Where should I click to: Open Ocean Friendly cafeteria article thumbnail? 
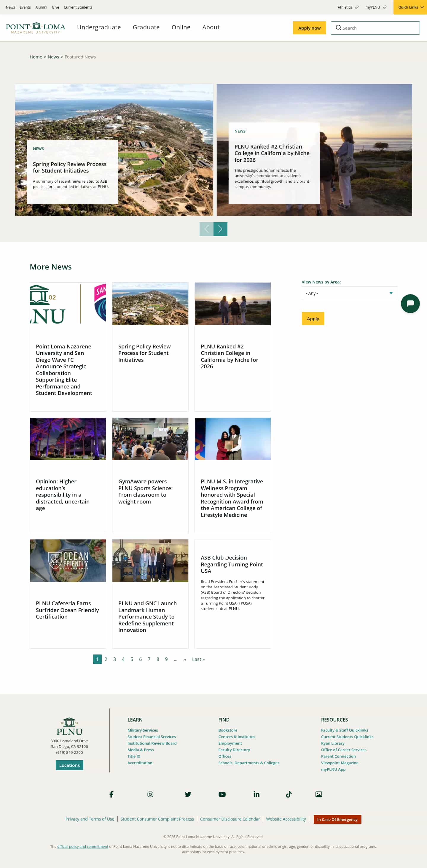[x=68, y=561]
